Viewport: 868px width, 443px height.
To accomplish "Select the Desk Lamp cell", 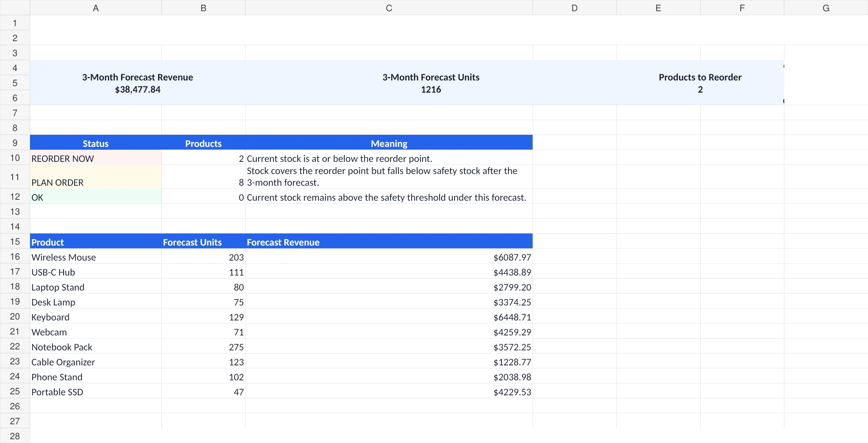I will point(95,301).
